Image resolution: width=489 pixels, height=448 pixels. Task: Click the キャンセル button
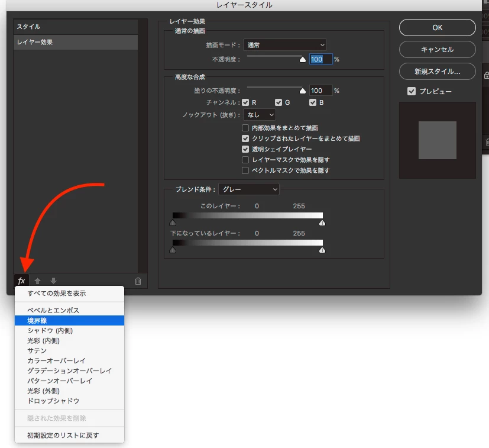pos(437,49)
